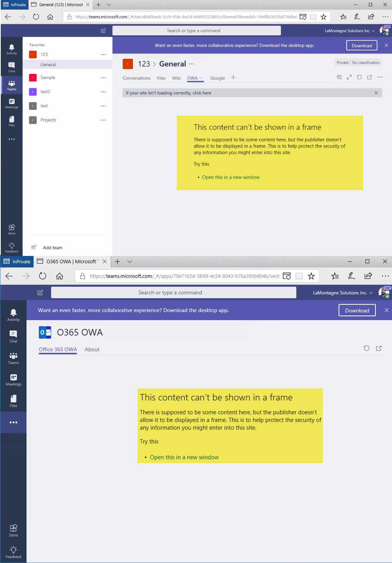Open browser settings menu in bottom window
392x563 pixels.
(385, 276)
